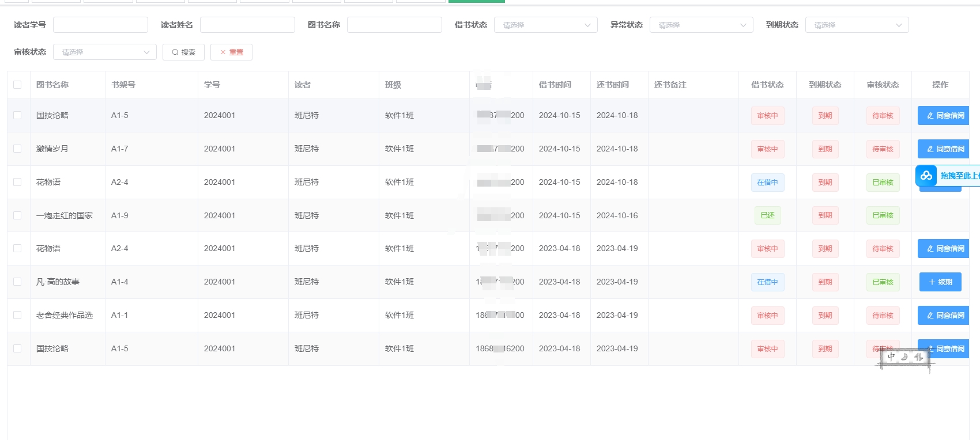The width and height of the screenshot is (980, 440).
Task: Click the 借书时间 column header
Action: (555, 85)
